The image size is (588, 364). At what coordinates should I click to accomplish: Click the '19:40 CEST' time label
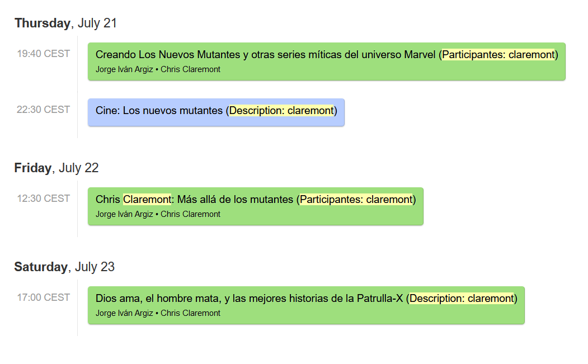point(44,54)
